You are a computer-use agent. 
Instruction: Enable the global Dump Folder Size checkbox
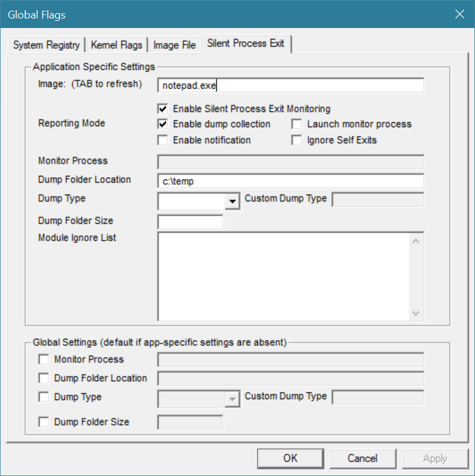pyautogui.click(x=44, y=422)
